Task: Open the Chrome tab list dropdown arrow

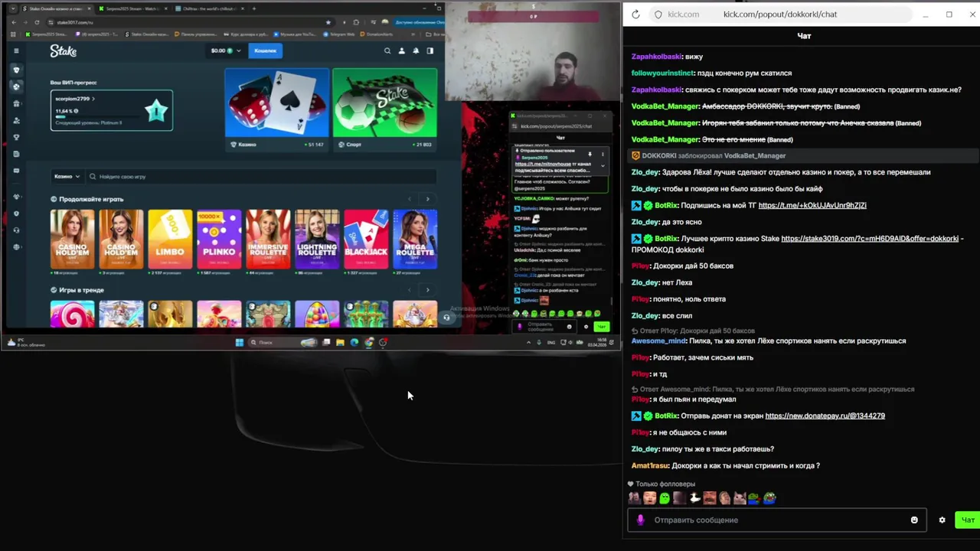Action: pyautogui.click(x=15, y=8)
